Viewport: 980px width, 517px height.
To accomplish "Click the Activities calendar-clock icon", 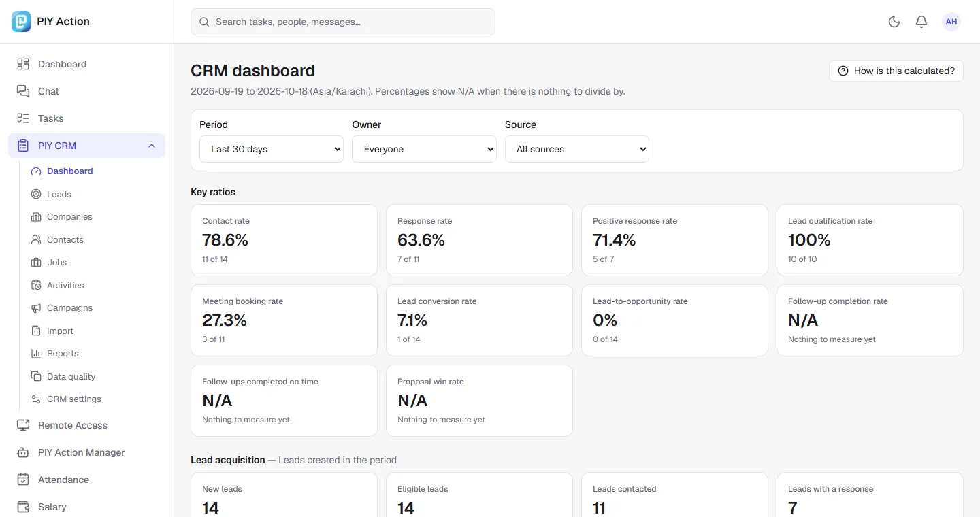I will coord(36,286).
